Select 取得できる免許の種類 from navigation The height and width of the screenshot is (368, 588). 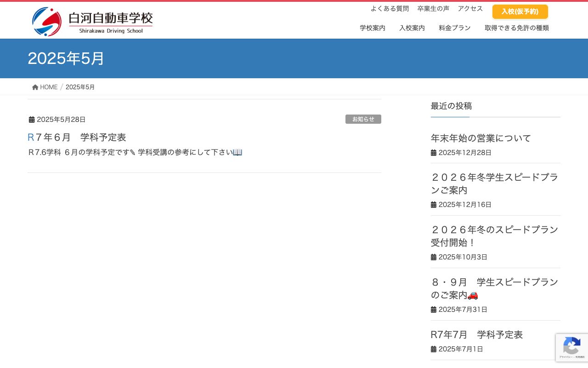click(x=517, y=28)
